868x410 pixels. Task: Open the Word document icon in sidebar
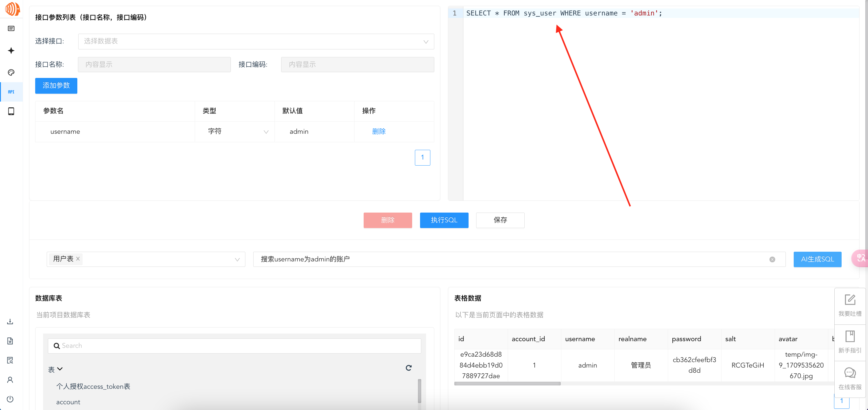tap(10, 341)
